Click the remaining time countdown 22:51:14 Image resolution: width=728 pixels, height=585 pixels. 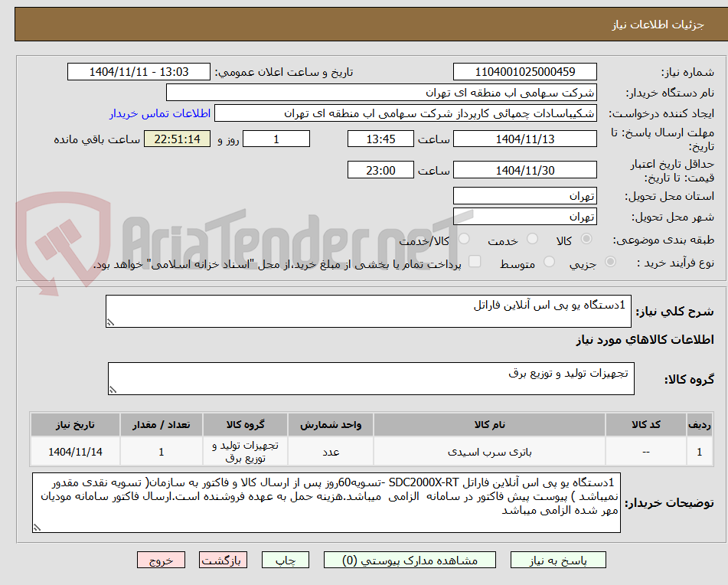pos(177,139)
